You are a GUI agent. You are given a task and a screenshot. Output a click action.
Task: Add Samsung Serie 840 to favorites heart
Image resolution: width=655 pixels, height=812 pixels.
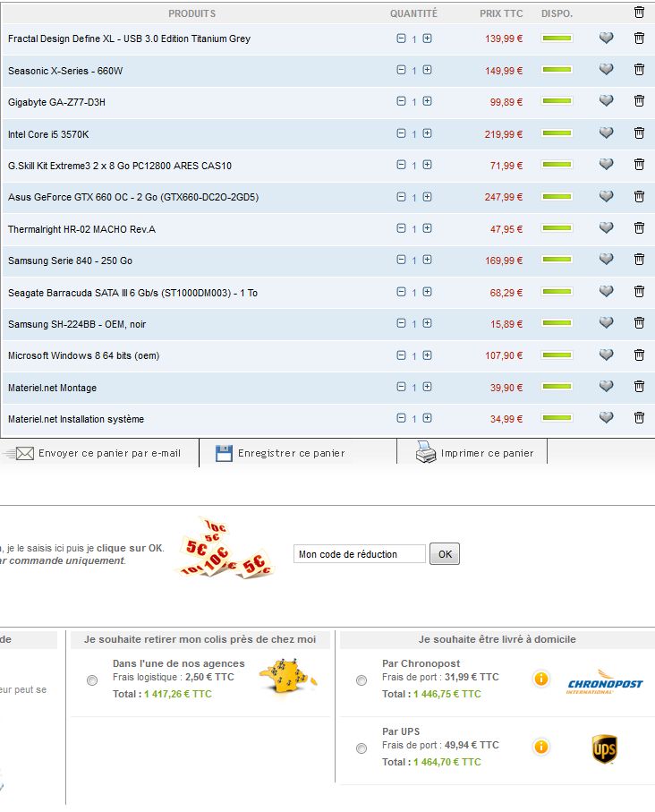(x=607, y=260)
